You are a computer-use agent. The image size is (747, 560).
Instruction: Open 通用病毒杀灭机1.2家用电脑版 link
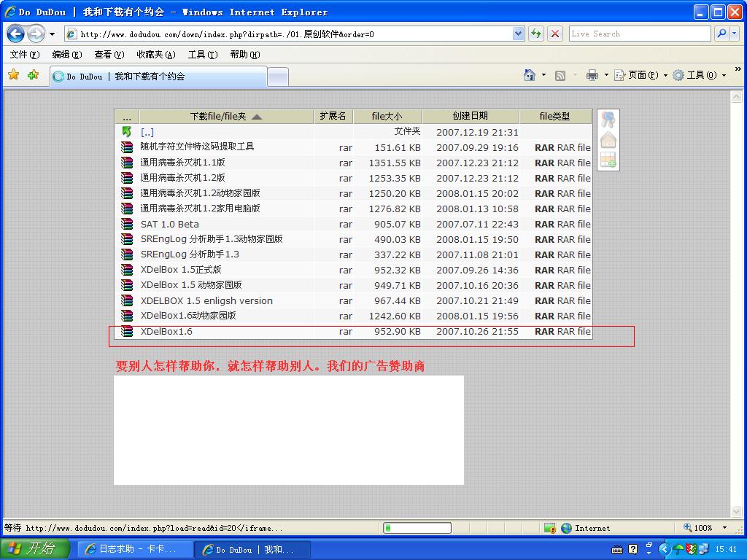[200, 208]
